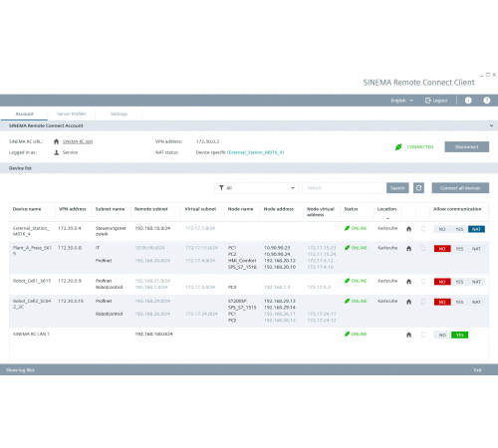Click the Disconnect button

[467, 146]
